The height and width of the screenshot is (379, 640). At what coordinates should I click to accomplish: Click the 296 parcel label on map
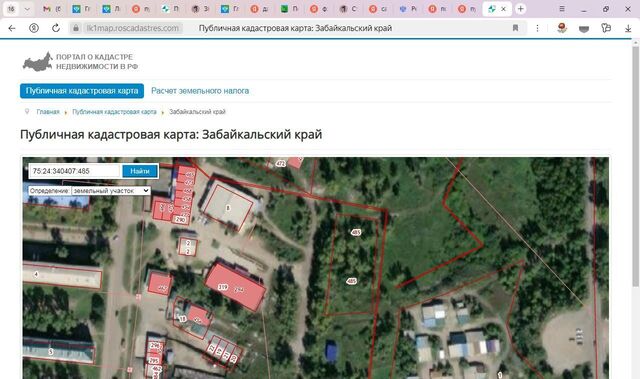pyautogui.click(x=155, y=346)
